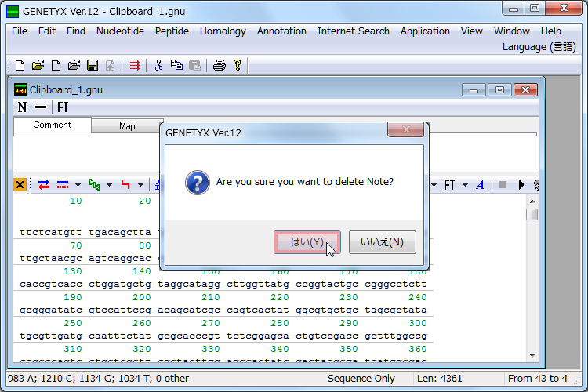Click the vertical scrollbar thumb
Screen dimensions: 588x392
[532, 214]
